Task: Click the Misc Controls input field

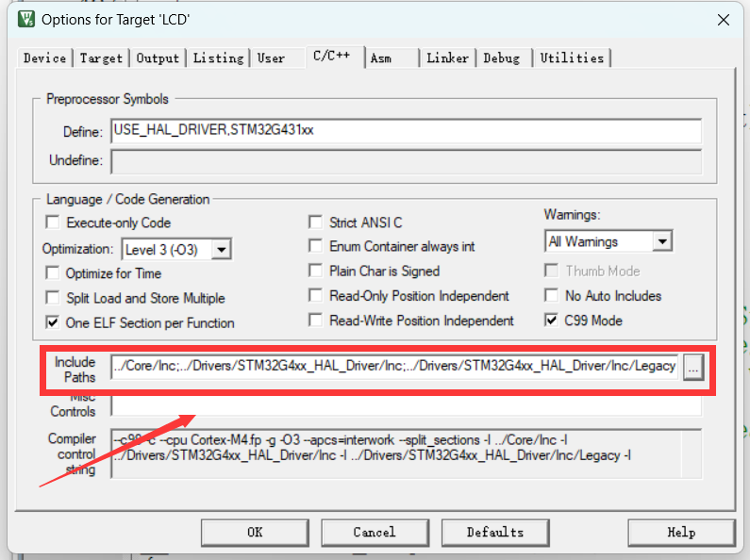Action: (x=406, y=405)
